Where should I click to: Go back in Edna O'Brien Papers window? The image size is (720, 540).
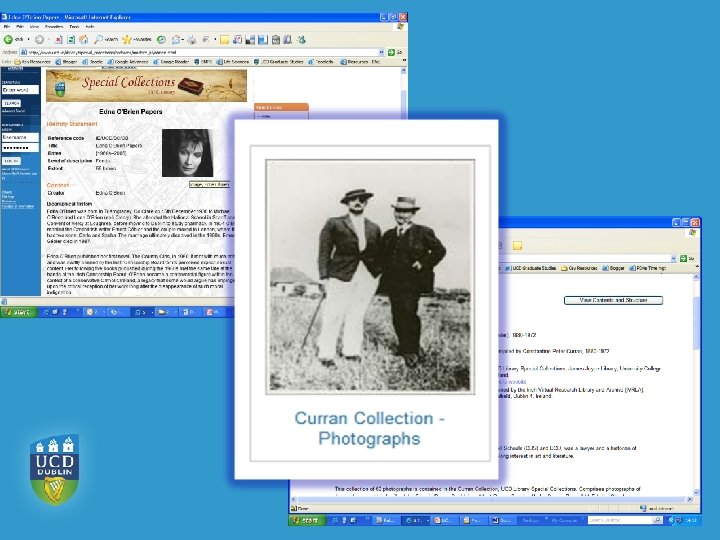pyautogui.click(x=8, y=40)
